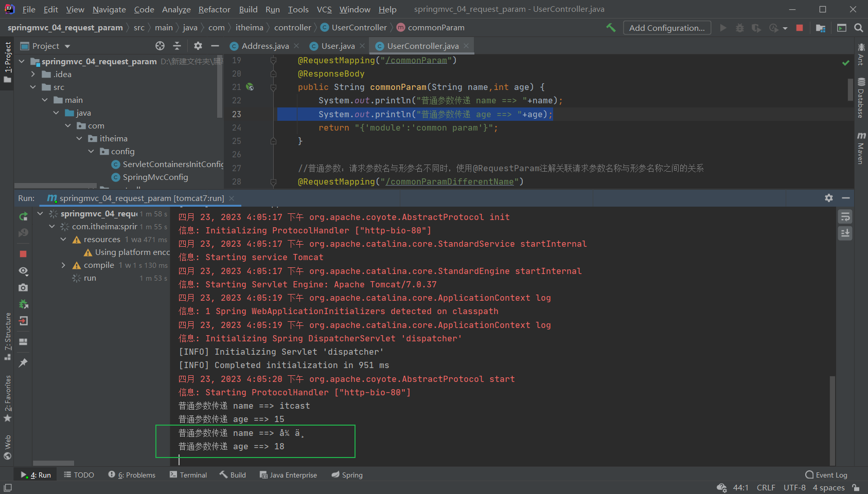Screen dimensions: 868x494
Task: Toggle tool window bars icon in bottom-left corner
Action: (x=7, y=488)
